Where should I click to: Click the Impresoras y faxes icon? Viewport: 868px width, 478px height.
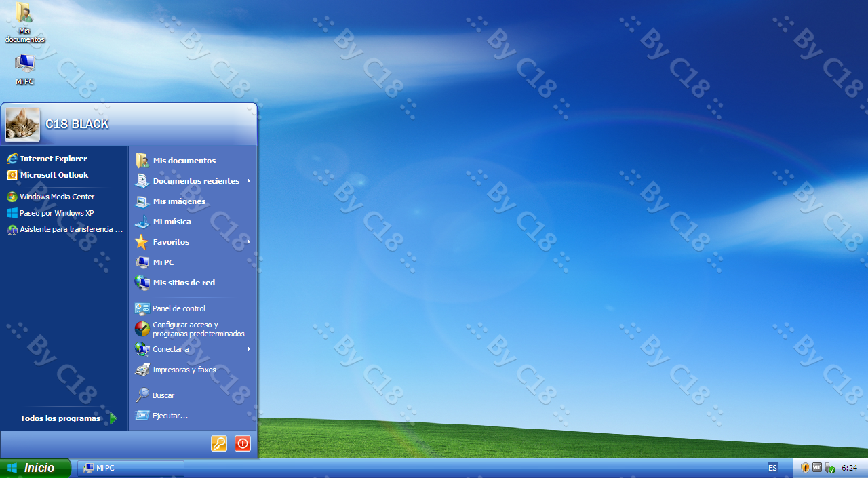[142, 370]
